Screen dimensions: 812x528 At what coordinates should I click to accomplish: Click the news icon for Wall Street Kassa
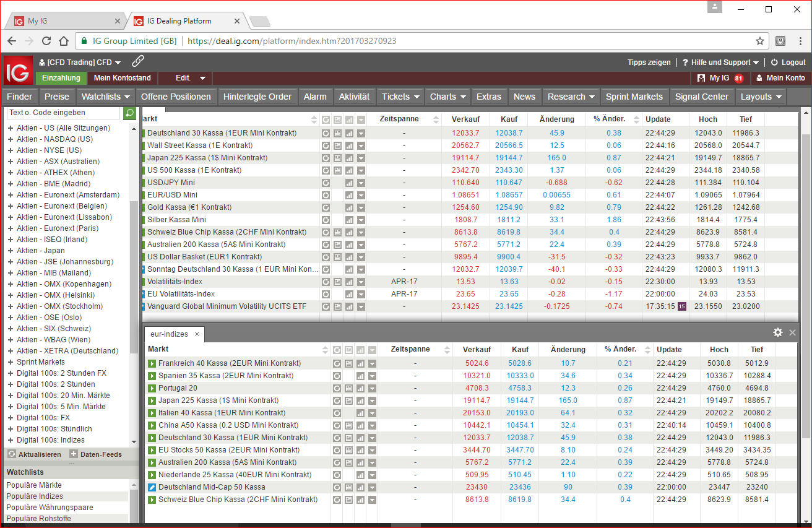point(337,145)
